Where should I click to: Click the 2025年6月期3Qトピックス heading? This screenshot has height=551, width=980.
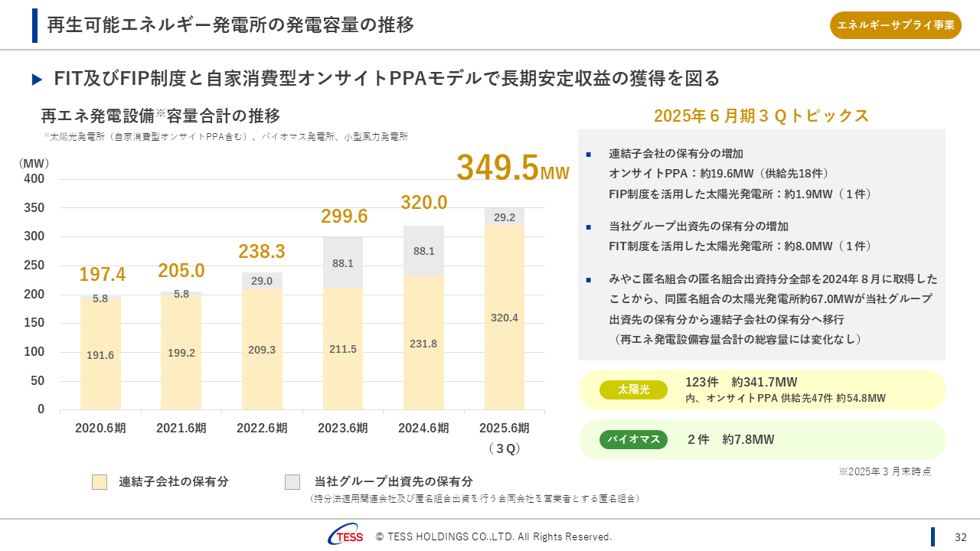pos(761,116)
